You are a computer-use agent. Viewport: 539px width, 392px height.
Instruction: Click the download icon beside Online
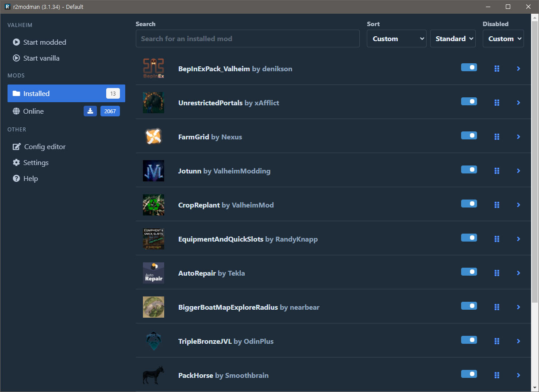pyautogui.click(x=90, y=111)
